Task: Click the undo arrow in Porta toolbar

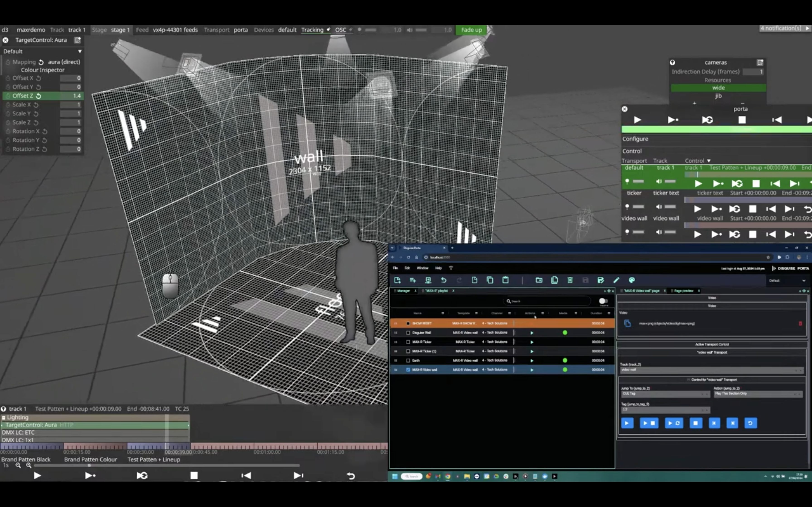Action: 444,280
